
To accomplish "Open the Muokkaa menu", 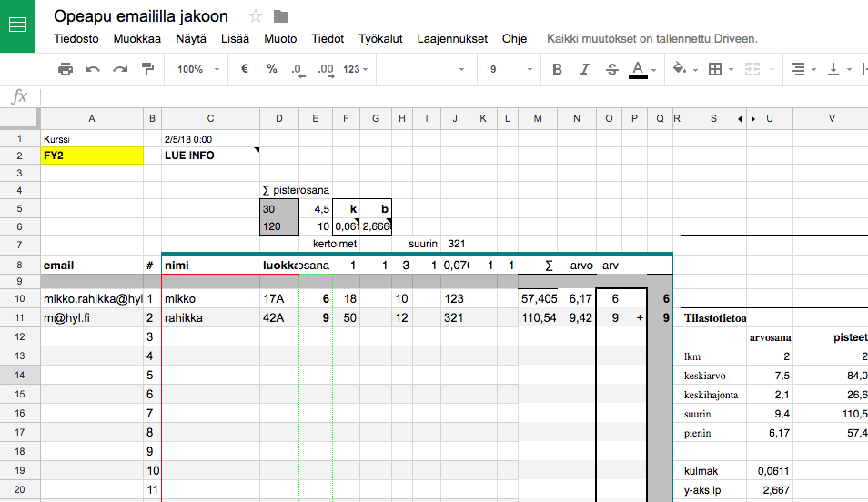I will [x=136, y=39].
